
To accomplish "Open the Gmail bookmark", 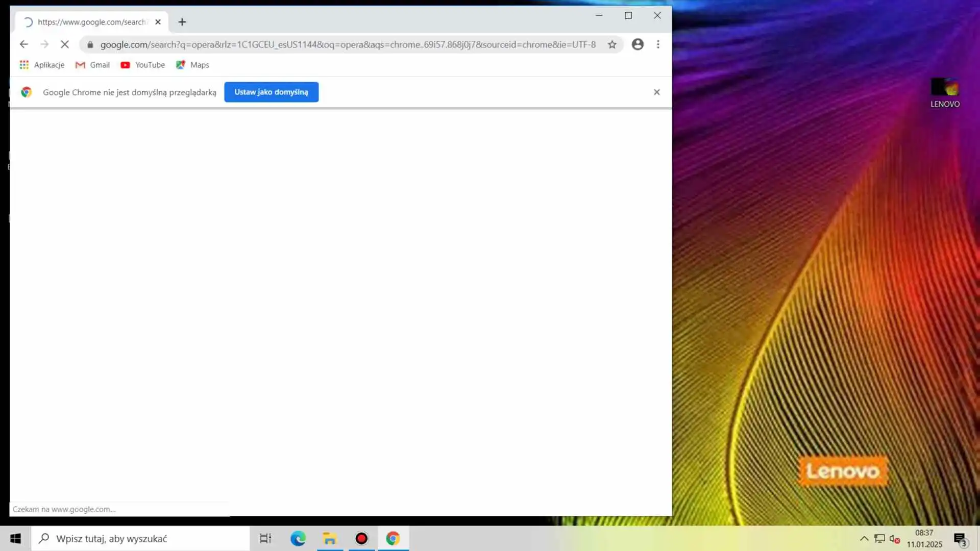I will click(93, 65).
